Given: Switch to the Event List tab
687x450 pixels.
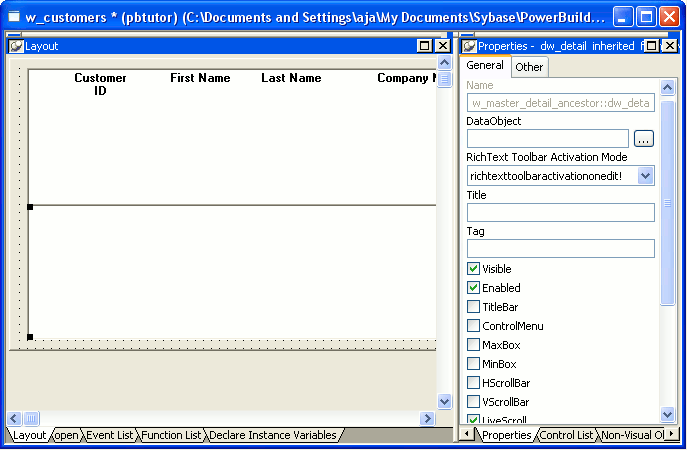Looking at the screenshot, I should [110, 435].
